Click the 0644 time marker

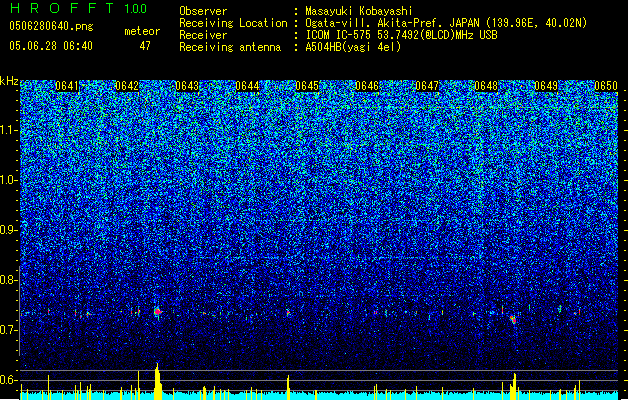point(247,86)
